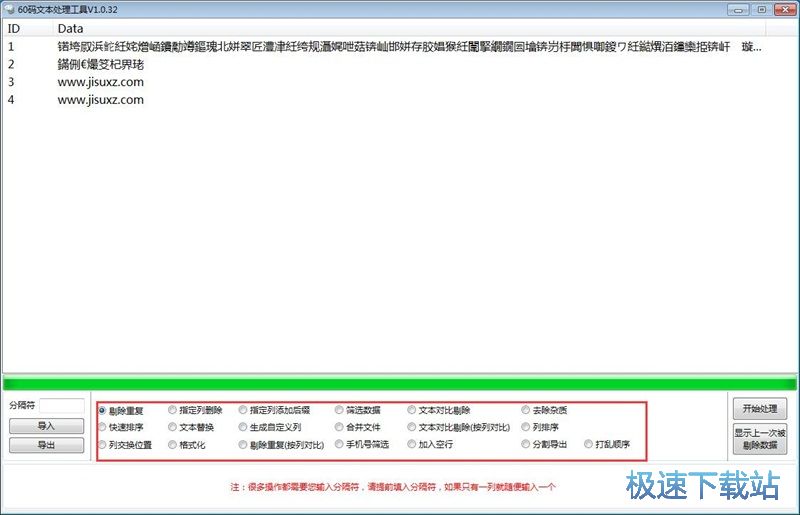Viewport: 800px width, 515px height.
Task: Maximize the 60码文本处理工具 window
Action: pos(761,10)
